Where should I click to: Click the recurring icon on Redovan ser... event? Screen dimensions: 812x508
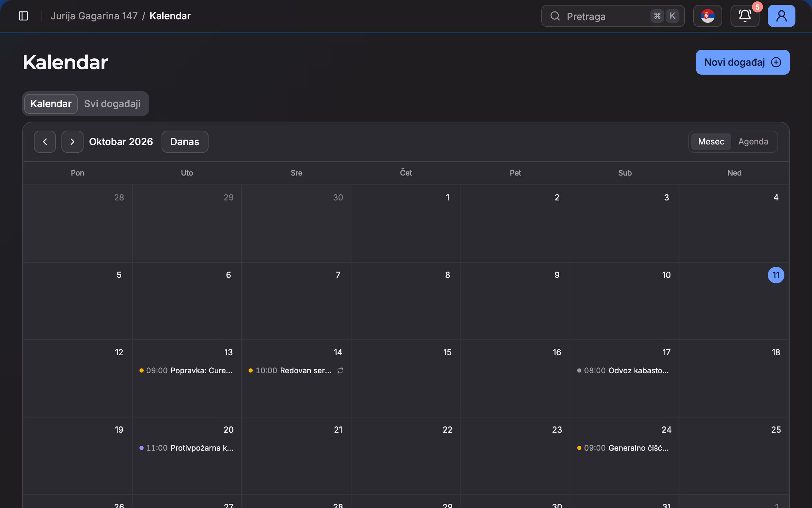[340, 370]
